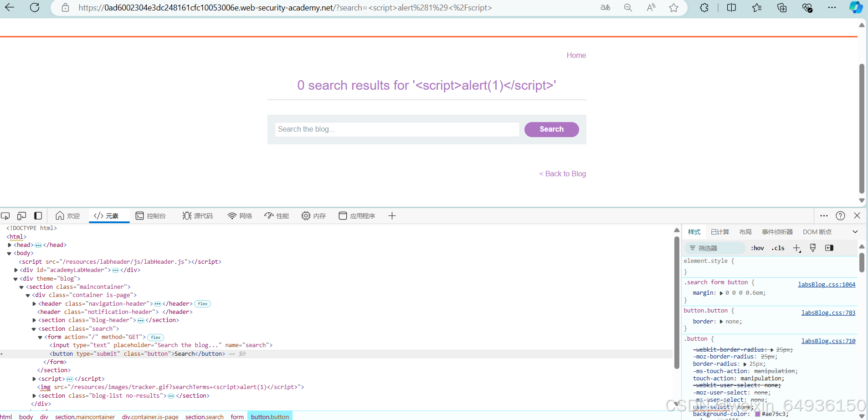Screen dimensions: 868x420
Task: Close the DevTools panel
Action: coord(857,215)
